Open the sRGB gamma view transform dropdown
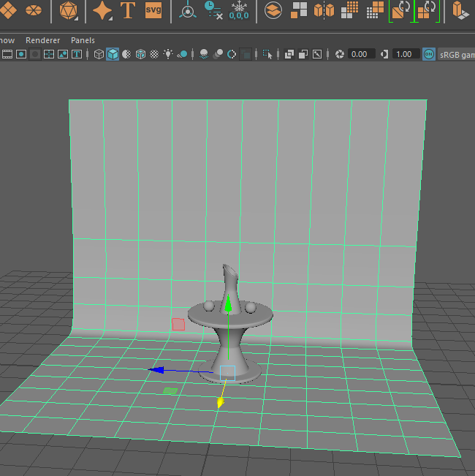475x476 pixels. 456,54
